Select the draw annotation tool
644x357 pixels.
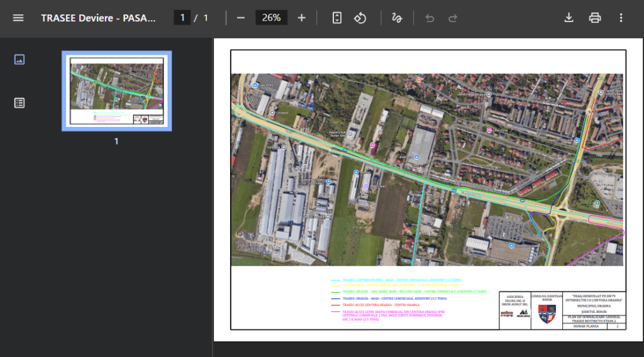(x=397, y=18)
